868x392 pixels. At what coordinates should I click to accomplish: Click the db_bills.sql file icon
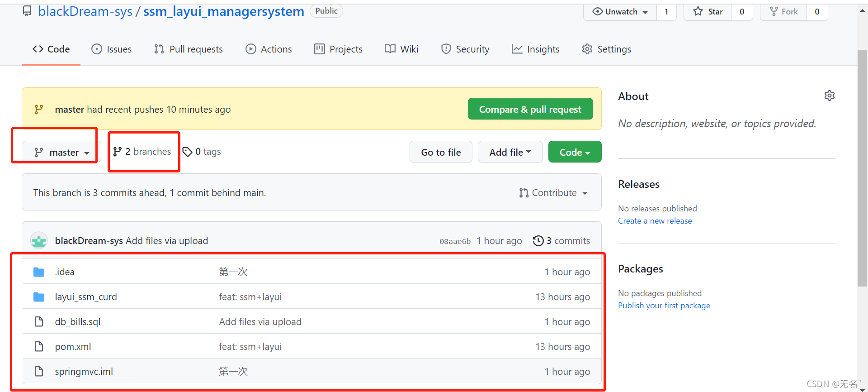(39, 322)
